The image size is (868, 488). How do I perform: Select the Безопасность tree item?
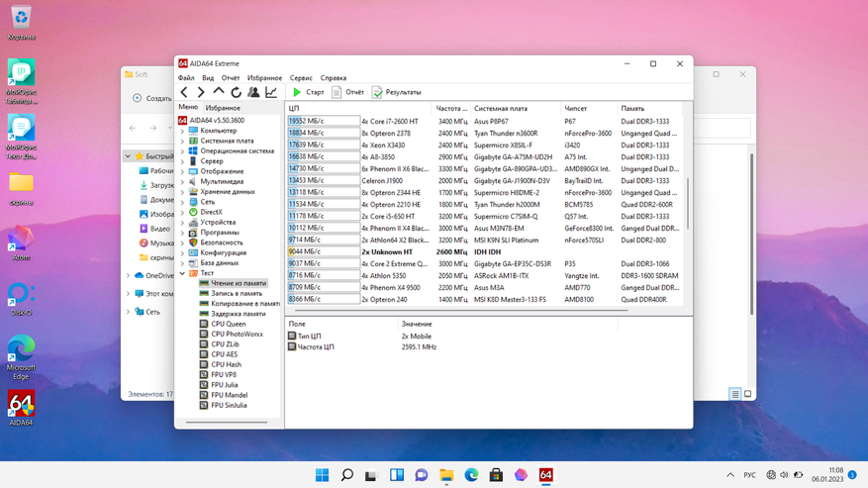216,243
